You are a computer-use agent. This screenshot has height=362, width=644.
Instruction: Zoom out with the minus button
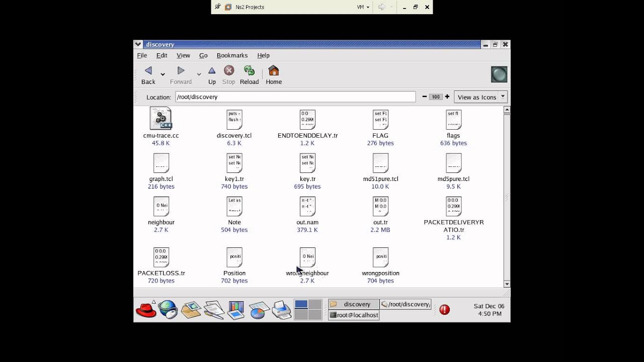click(425, 97)
